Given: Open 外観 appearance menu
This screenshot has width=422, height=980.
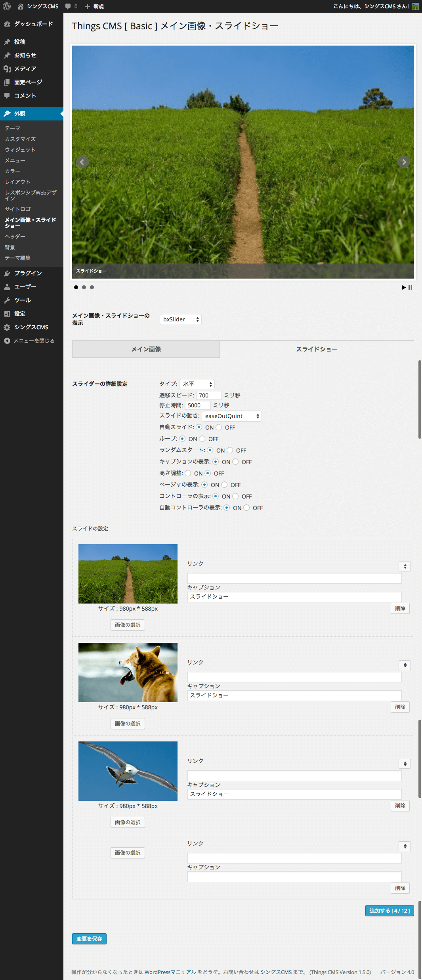Looking at the screenshot, I should [32, 113].
